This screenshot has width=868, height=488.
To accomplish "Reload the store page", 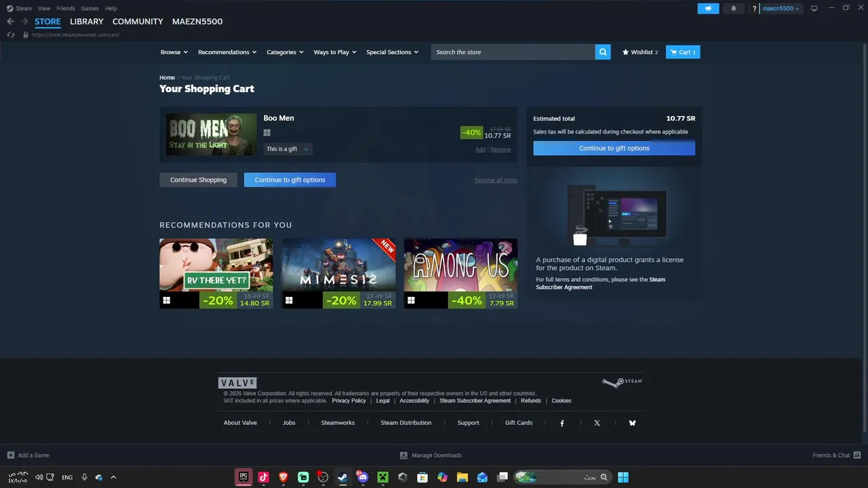I will point(10,35).
